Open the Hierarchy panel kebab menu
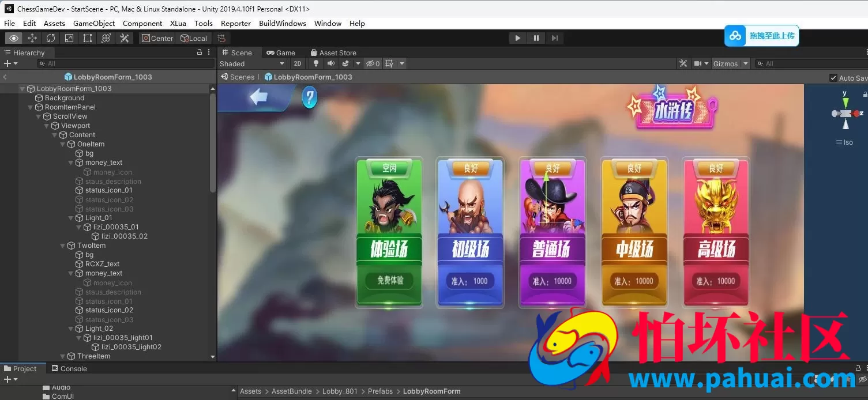Viewport: 868px width, 400px height. click(208, 52)
